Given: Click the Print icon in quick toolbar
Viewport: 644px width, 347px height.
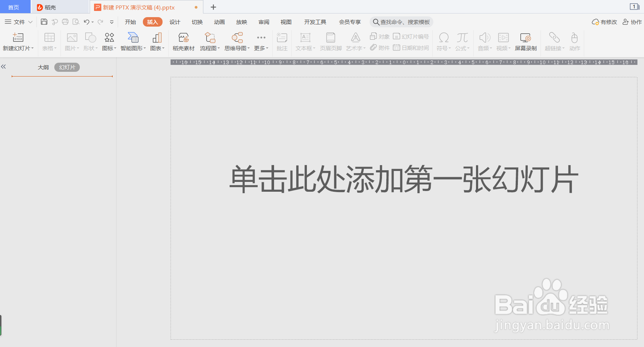Looking at the screenshot, I should pos(65,22).
